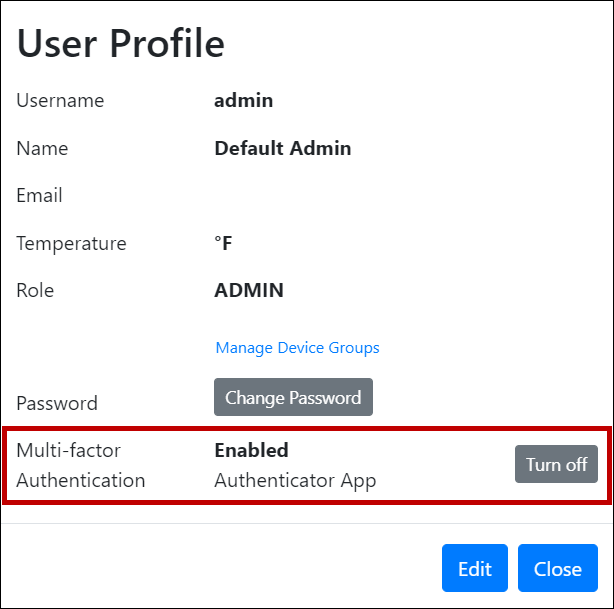Viewport: 614px width, 609px height.
Task: Turn off multi-factor authentication
Action: (x=556, y=465)
